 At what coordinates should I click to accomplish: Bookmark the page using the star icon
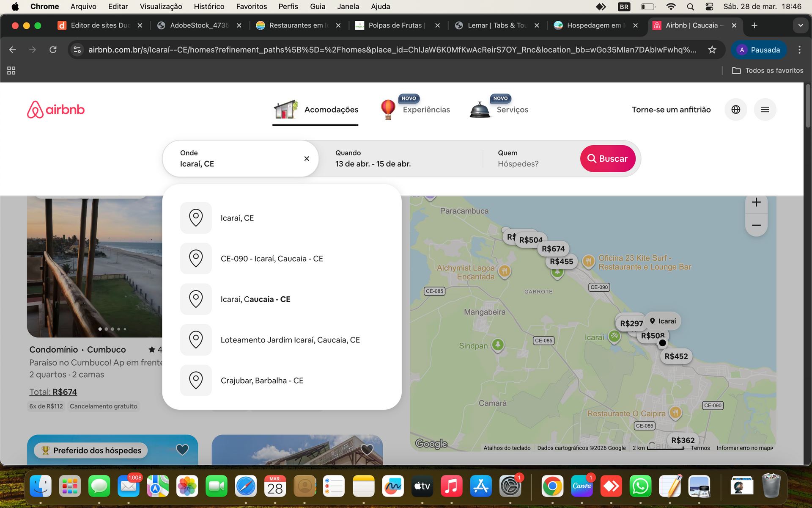coord(712,50)
